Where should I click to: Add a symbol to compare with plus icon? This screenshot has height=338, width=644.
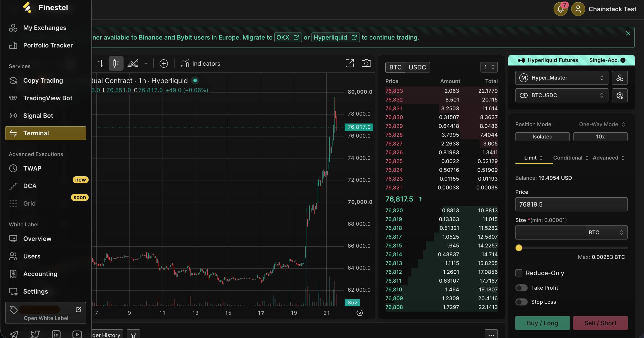(164, 63)
